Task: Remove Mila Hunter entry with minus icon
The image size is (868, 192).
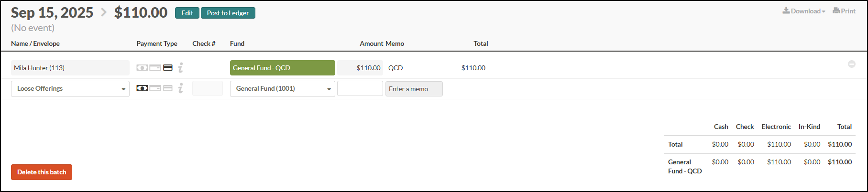Action: pos(852,64)
